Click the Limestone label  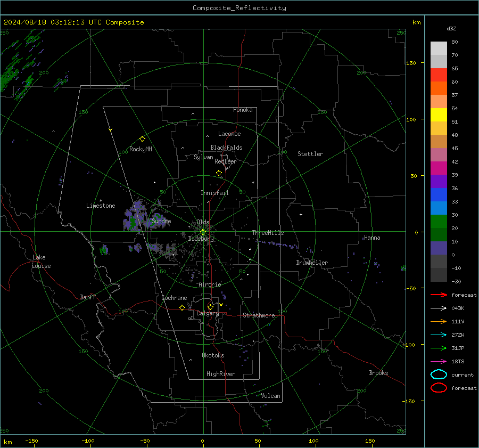click(x=101, y=206)
